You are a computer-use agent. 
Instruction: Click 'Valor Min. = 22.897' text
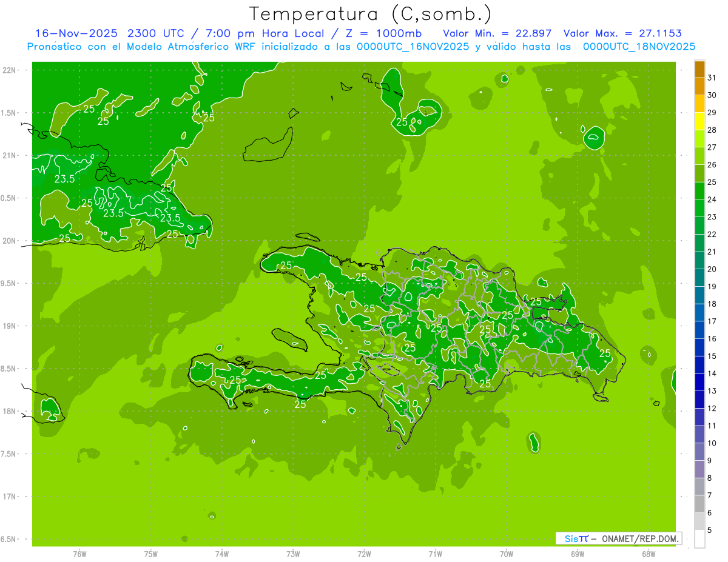point(497,33)
